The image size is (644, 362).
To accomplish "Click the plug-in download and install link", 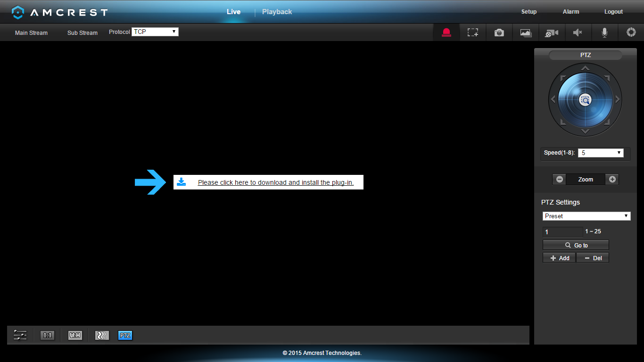I will pyautogui.click(x=275, y=182).
